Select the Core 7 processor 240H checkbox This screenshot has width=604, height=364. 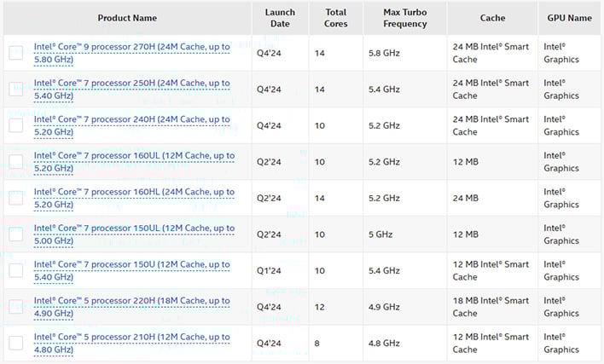16,125
